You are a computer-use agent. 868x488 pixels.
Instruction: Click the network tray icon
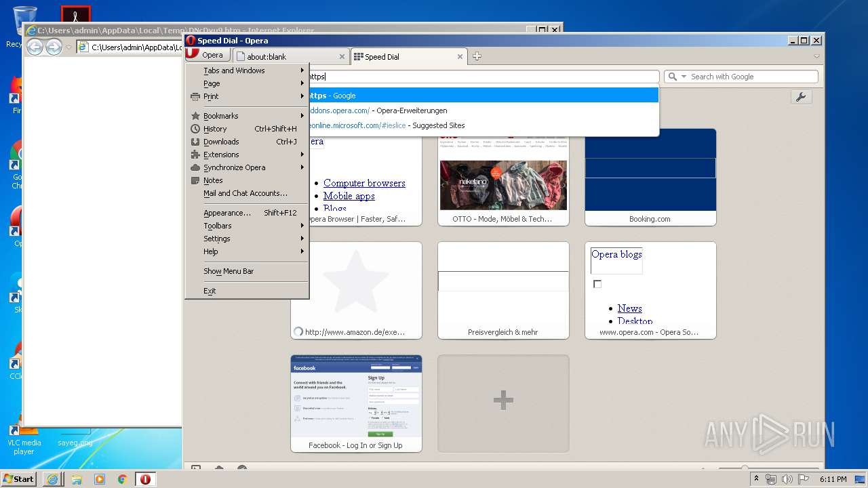(771, 479)
